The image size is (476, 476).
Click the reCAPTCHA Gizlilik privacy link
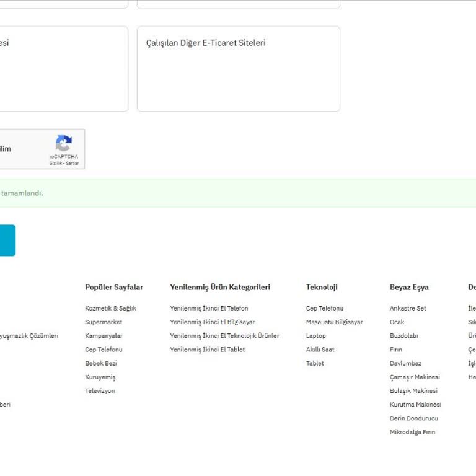tap(56, 164)
